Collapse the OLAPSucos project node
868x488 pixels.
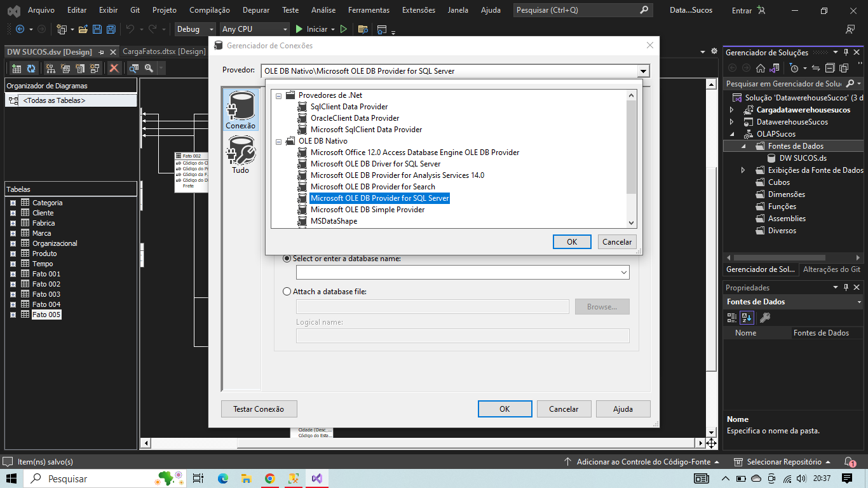[x=731, y=134]
